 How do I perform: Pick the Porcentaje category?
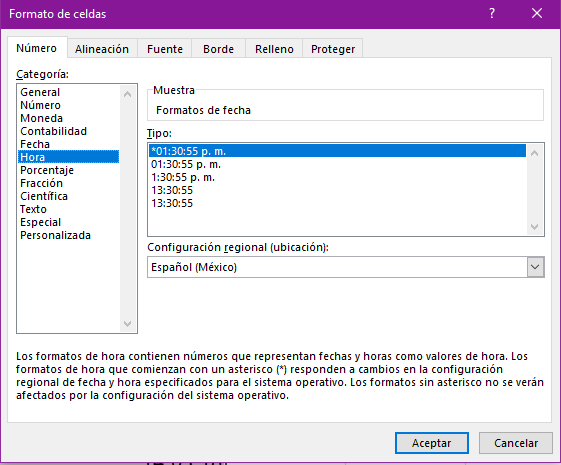tap(47, 170)
